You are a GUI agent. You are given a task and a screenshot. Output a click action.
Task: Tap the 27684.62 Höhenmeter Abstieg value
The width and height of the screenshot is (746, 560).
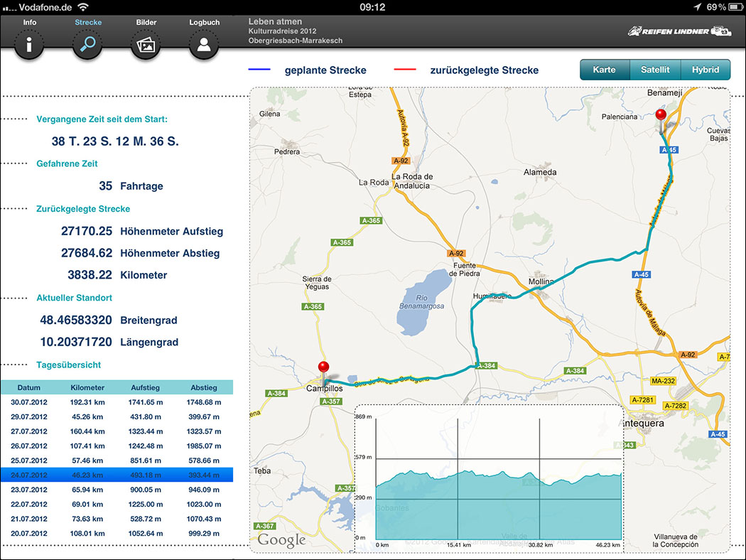click(87, 253)
